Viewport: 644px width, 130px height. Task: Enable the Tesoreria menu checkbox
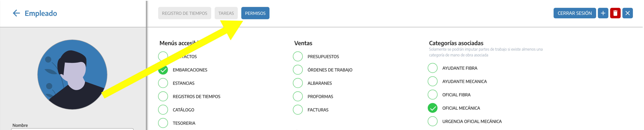pos(163,123)
